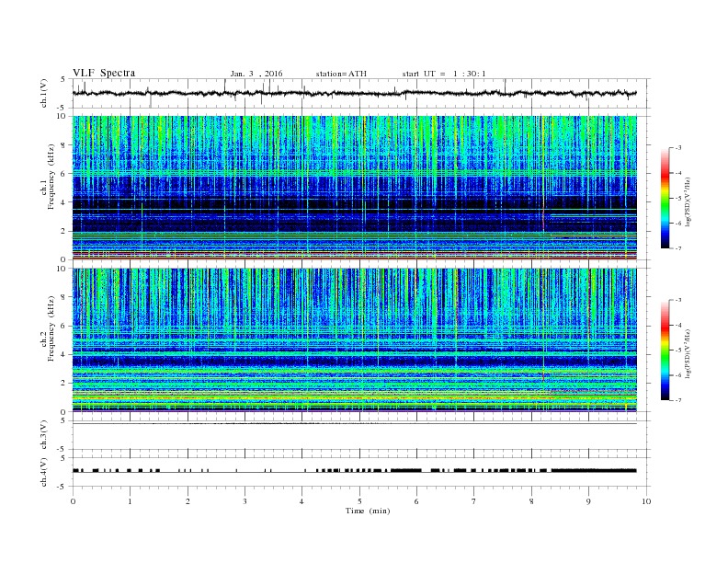Click the '4' tick on Time axis
This screenshot has height=563, width=728.
click(302, 501)
